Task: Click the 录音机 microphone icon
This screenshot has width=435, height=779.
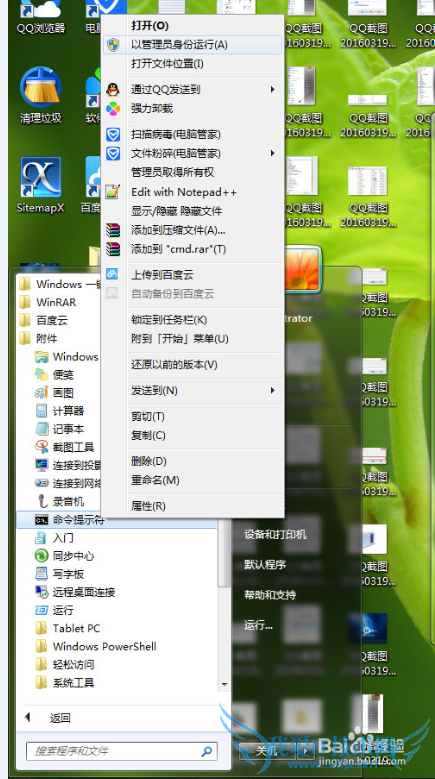Action: tap(42, 501)
